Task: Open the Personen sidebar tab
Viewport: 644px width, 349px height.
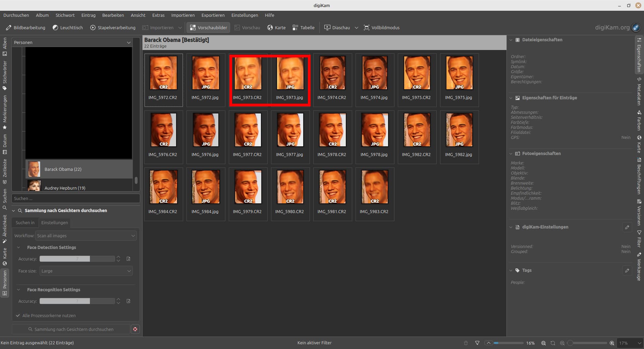Action: point(5,283)
